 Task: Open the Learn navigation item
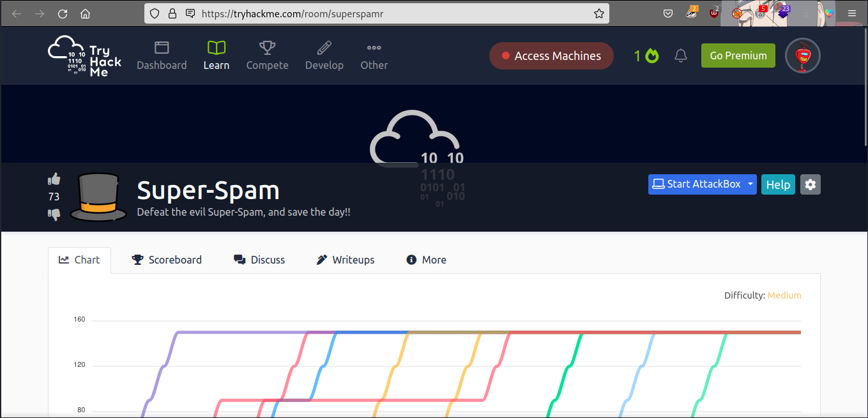point(217,56)
